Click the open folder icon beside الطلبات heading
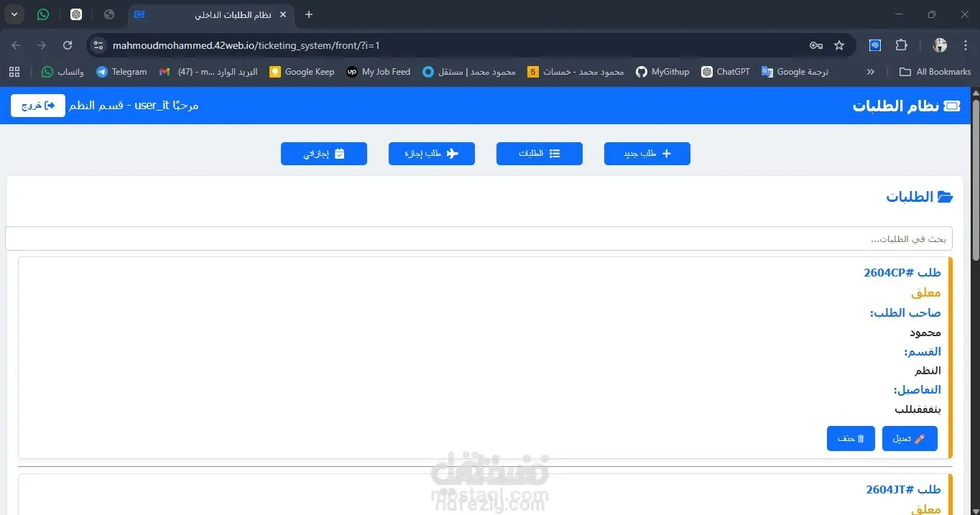Screen dimensions: 980x515 click(x=946, y=197)
